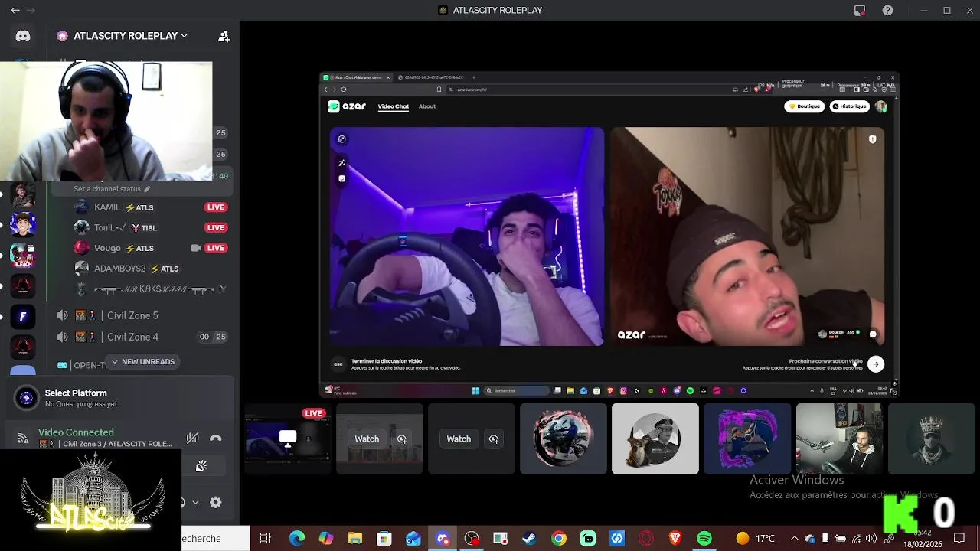Viewport: 980px width, 551px height.
Task: Select the crowned masked avatar tile
Action: pyautogui.click(x=931, y=439)
